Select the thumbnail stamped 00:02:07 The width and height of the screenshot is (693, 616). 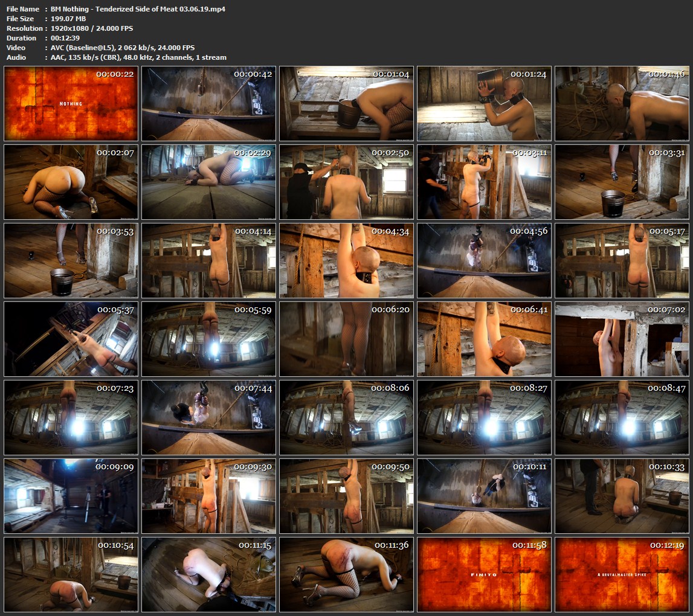[71, 182]
